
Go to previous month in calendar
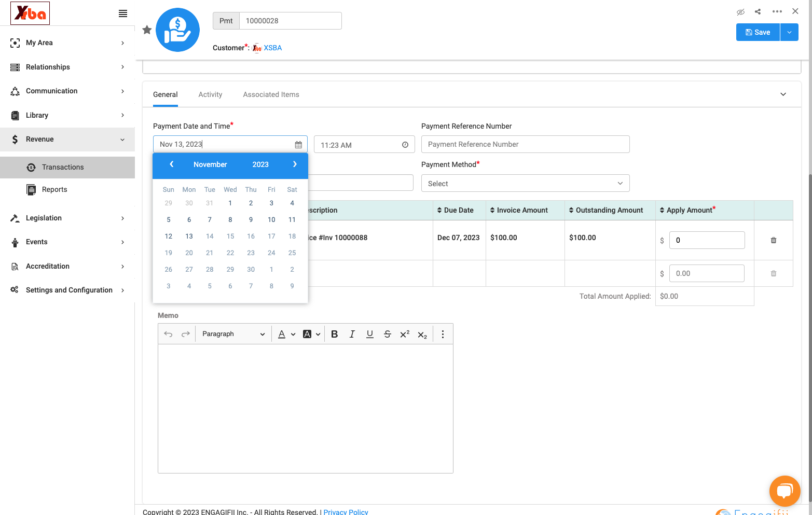coord(171,164)
